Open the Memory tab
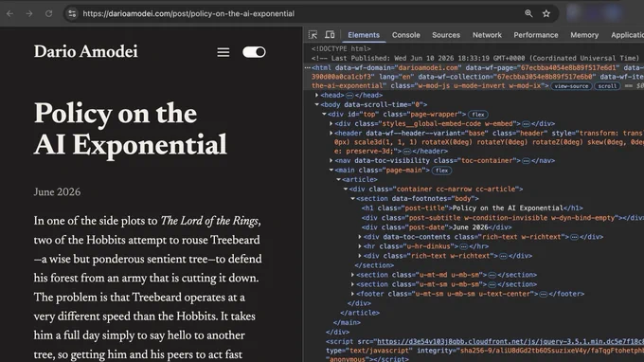 [x=584, y=35]
